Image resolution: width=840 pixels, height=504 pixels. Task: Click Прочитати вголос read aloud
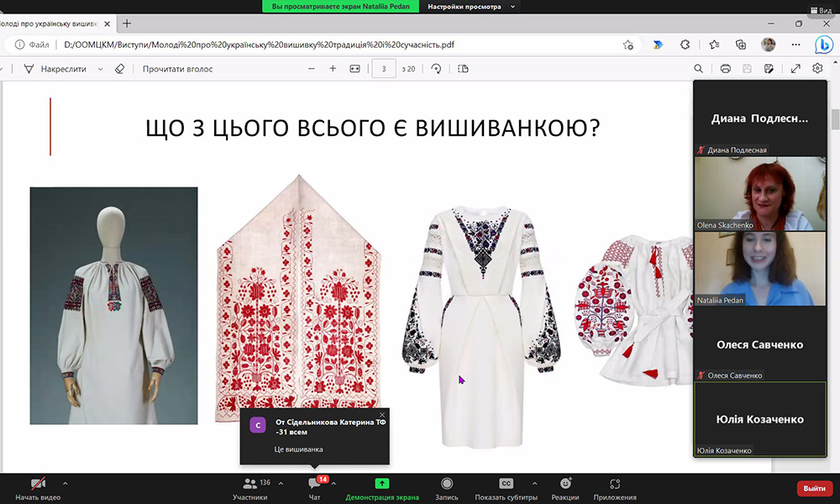click(177, 69)
